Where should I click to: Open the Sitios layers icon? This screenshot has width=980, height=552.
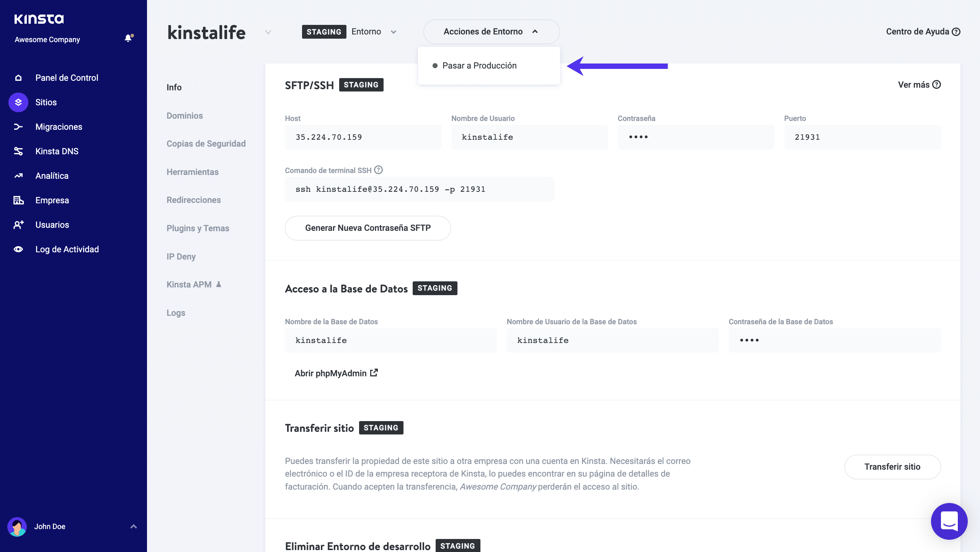(x=18, y=102)
